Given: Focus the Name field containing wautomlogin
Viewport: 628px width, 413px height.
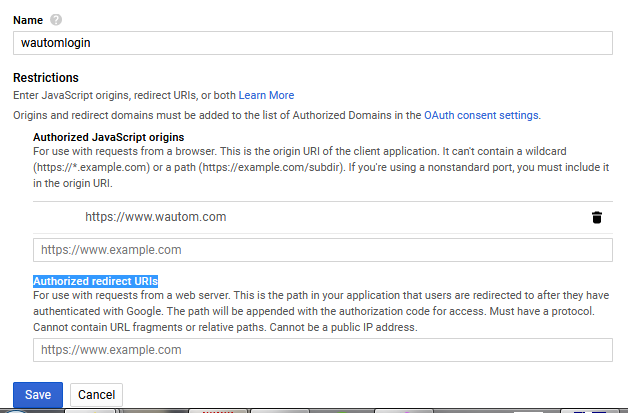Looking at the screenshot, I should [312, 43].
